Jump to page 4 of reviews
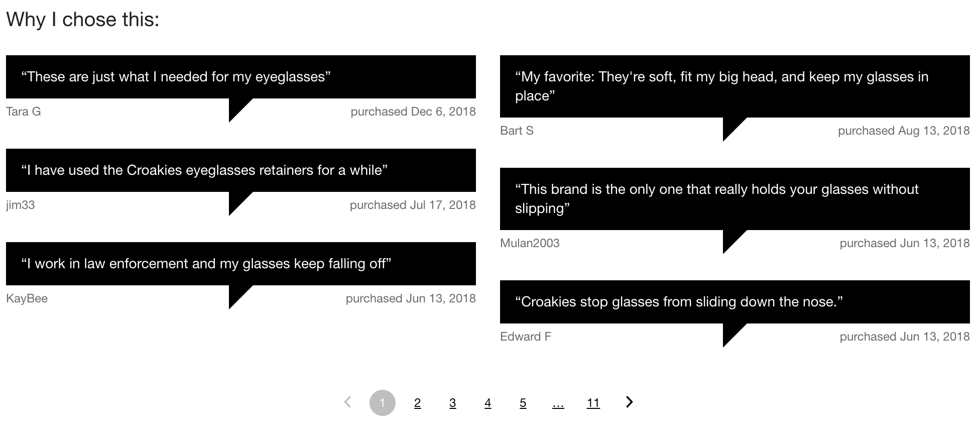Screen dimensions: 980x433 [487, 402]
